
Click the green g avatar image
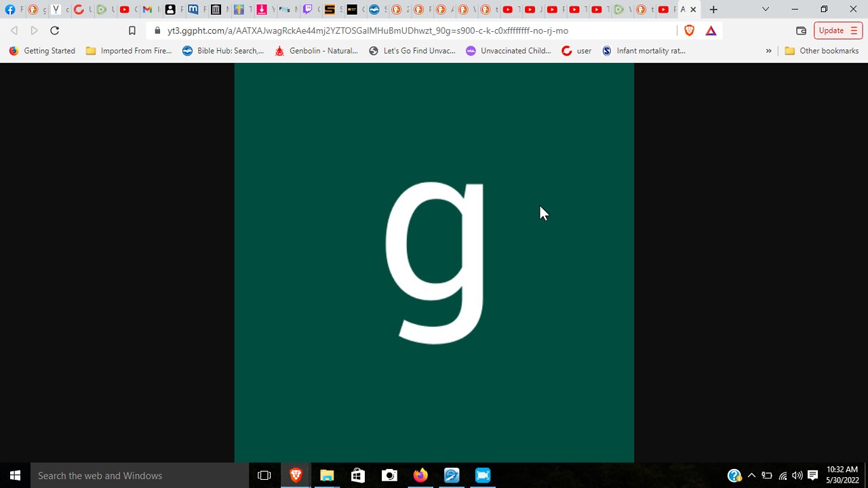[434, 263]
